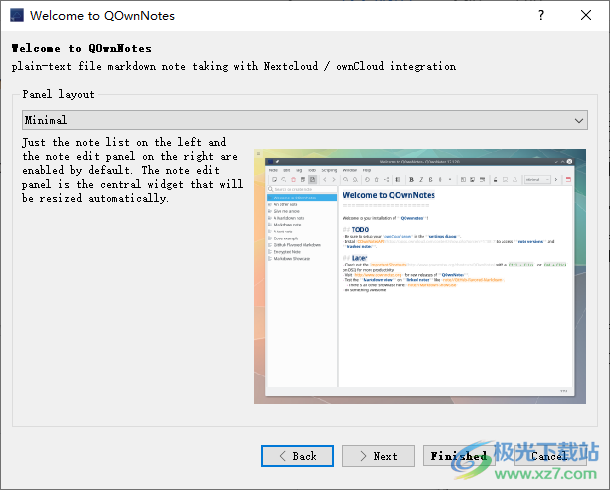
Task: Click the 'Panel layout' group label
Action: point(58,94)
